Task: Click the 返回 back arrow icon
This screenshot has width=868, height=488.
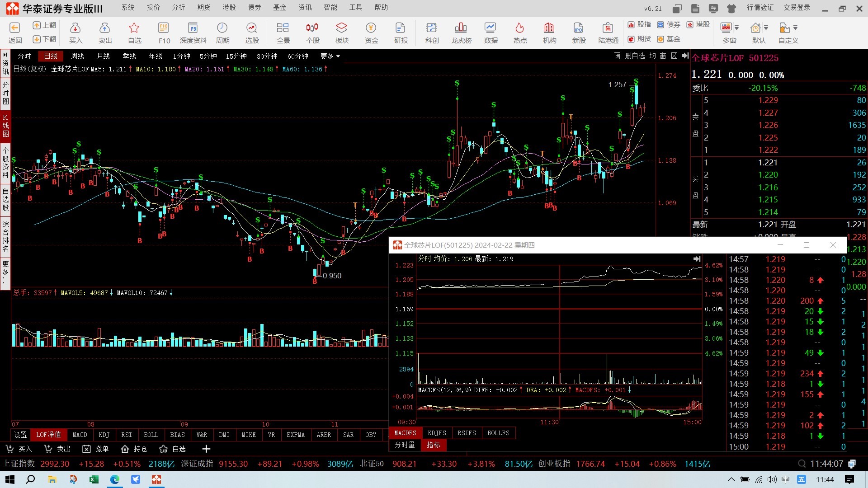Action: [15, 29]
